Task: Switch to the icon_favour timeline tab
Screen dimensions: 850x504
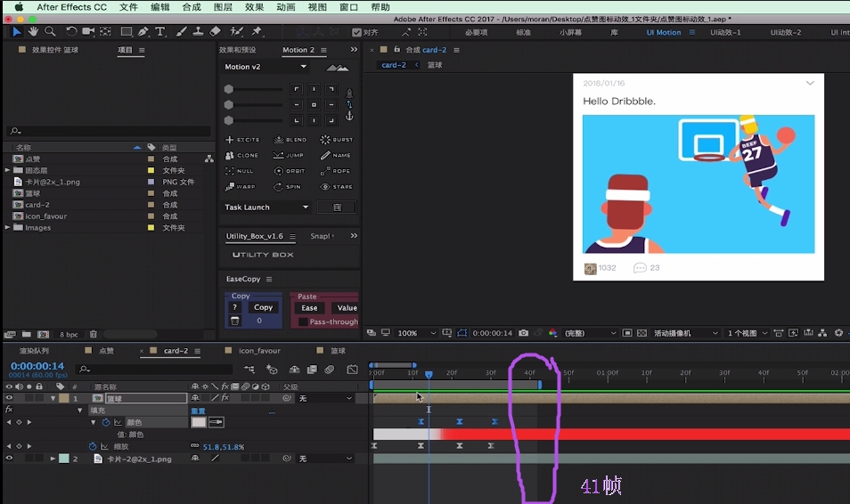Action: click(258, 351)
